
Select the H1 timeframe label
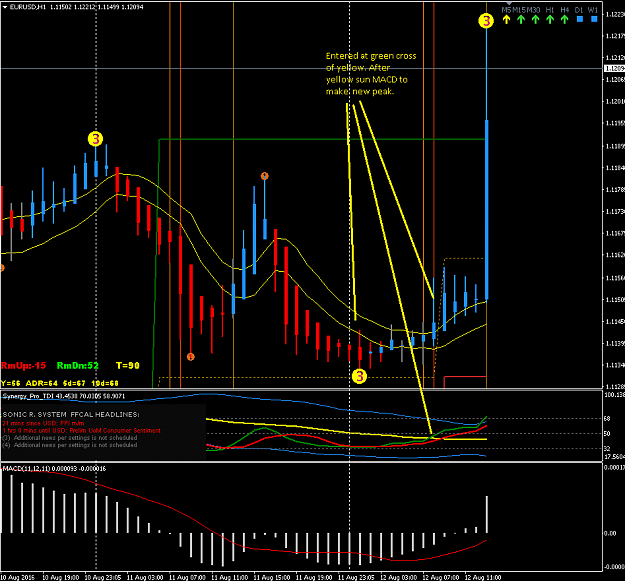coord(550,10)
